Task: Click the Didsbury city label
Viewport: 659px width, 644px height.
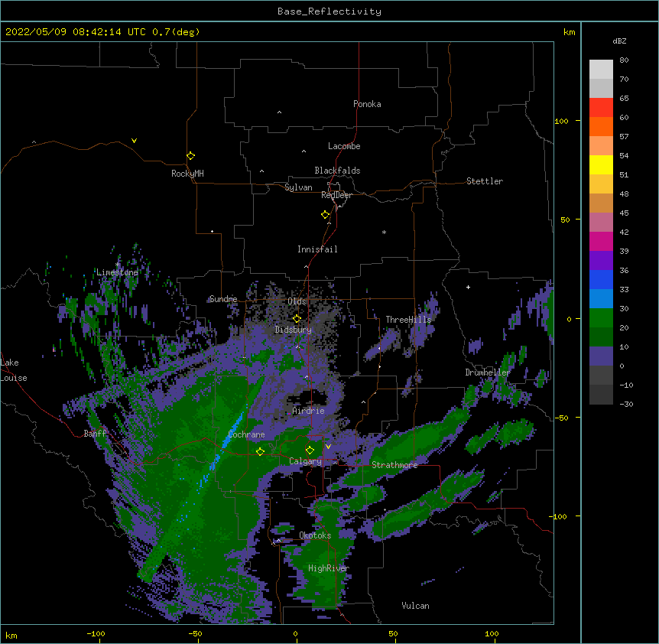Action: point(293,330)
